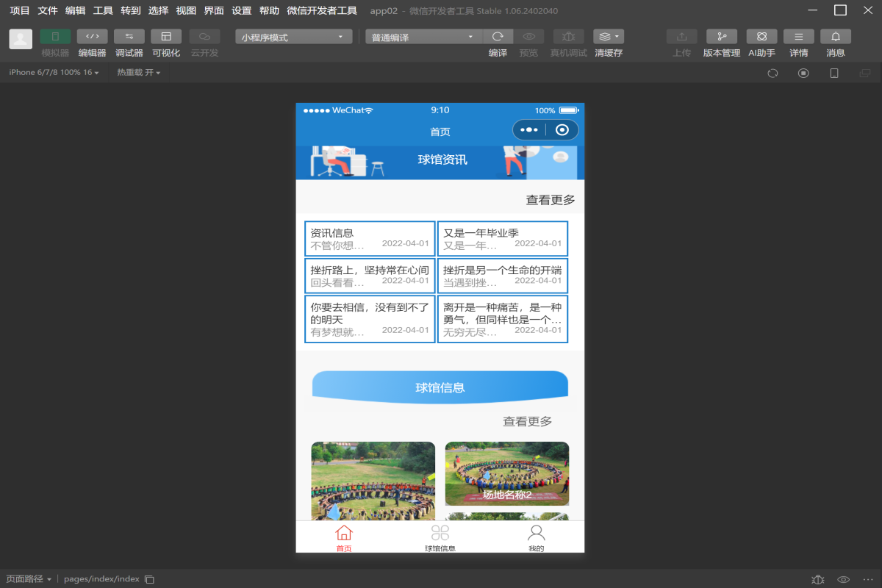Viewport: 882px width, 588px height.
Task: Toggle the editor panel
Action: coord(92,37)
